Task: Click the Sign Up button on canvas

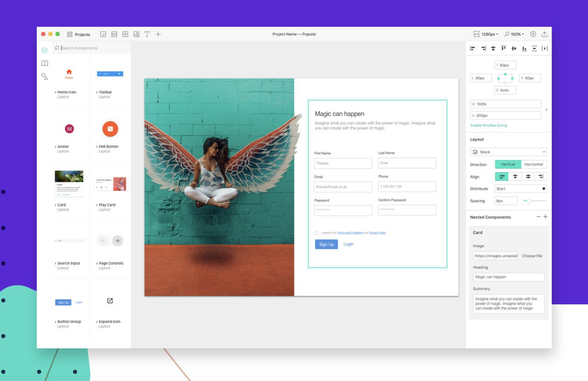Action: coord(326,244)
